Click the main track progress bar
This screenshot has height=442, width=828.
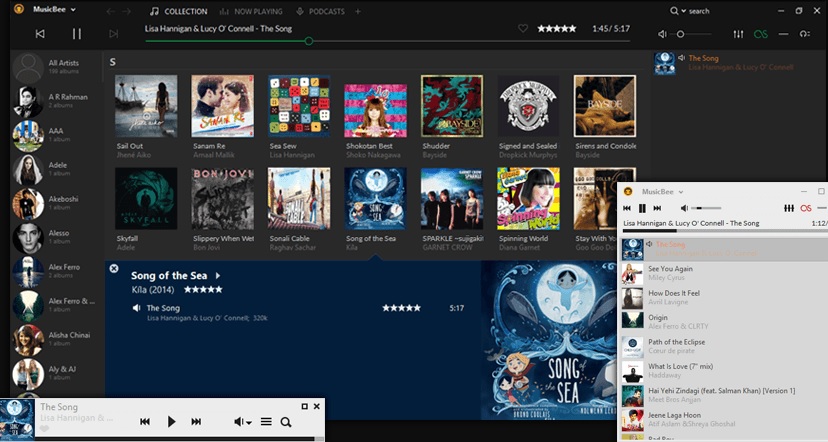(x=387, y=41)
